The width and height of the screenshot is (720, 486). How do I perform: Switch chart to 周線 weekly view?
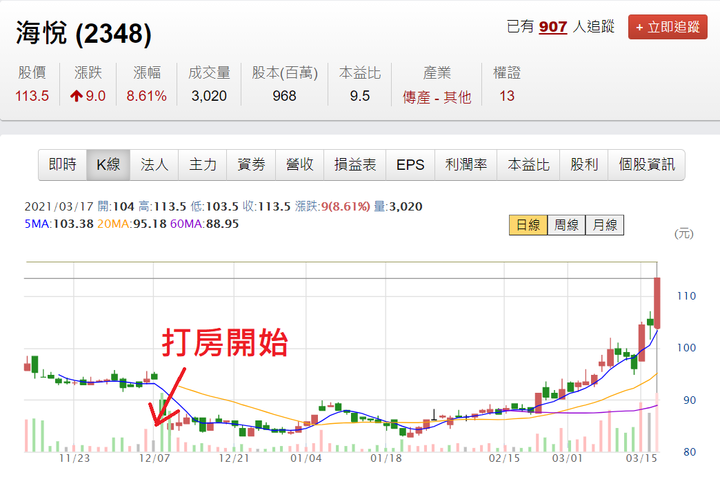point(566,225)
